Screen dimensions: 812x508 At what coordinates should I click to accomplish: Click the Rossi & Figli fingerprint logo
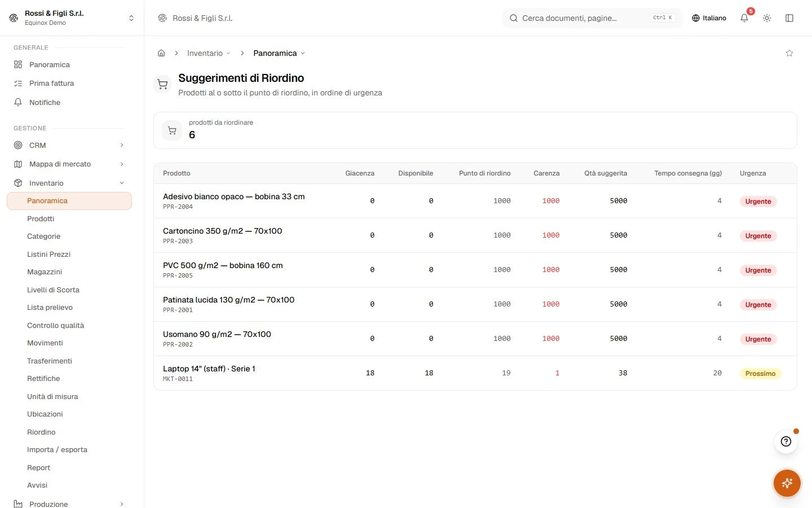[14, 18]
